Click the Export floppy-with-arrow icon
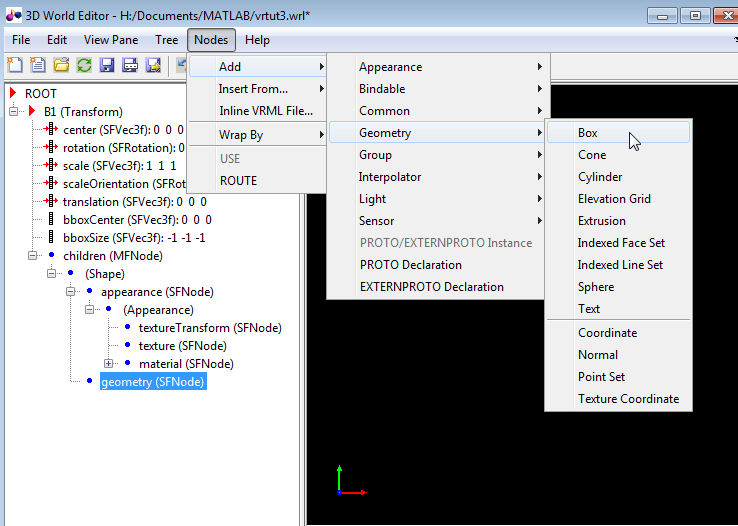The image size is (738, 526). click(153, 65)
